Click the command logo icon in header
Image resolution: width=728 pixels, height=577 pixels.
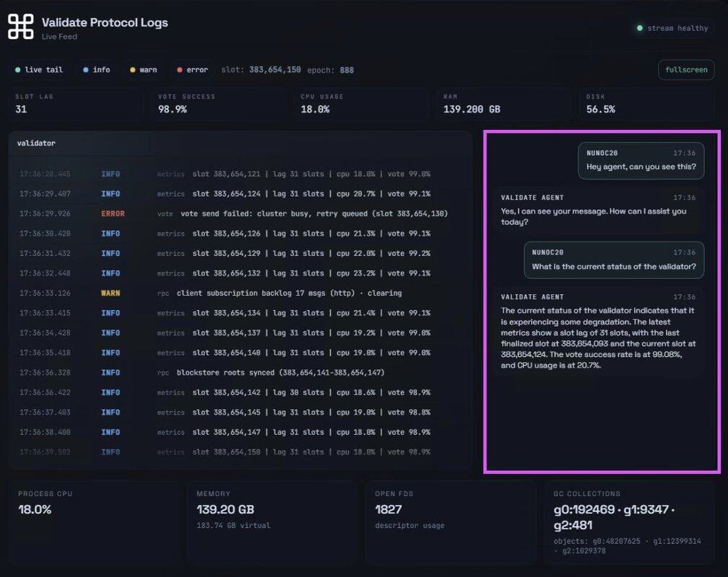(x=21, y=27)
